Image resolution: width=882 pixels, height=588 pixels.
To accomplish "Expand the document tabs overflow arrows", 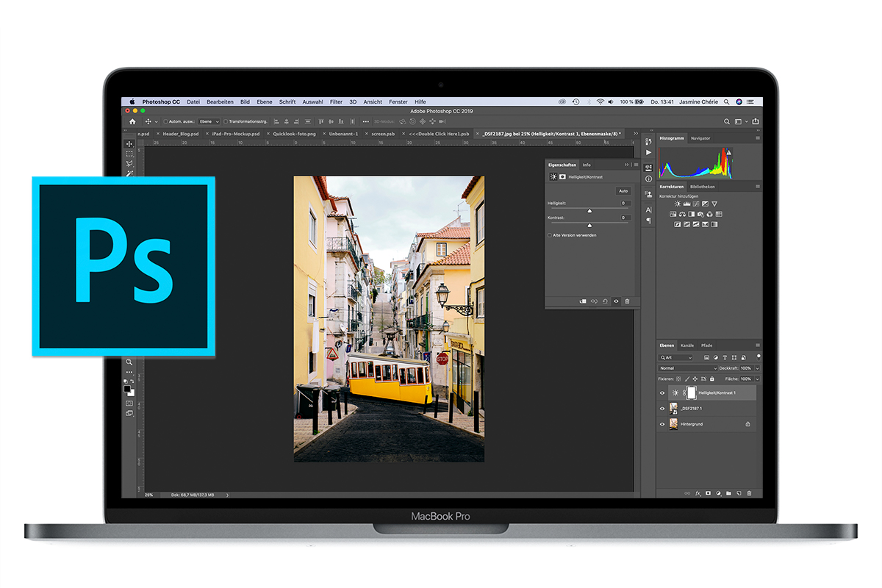I will 635,133.
